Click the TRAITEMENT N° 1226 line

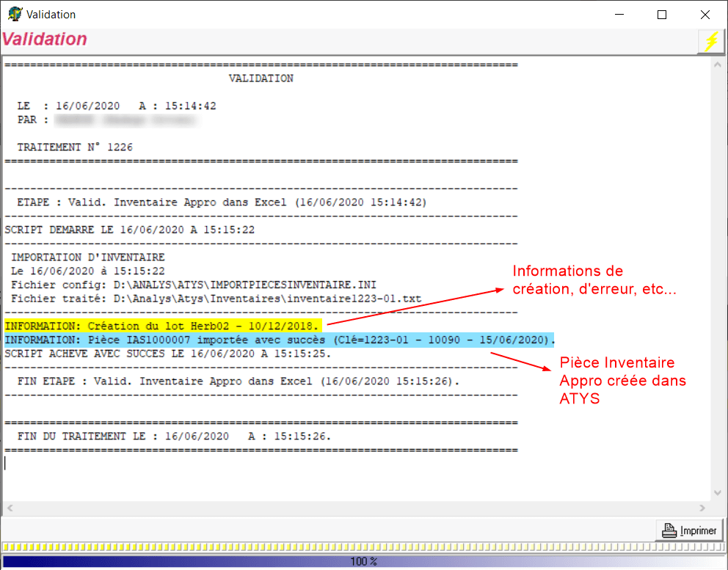75,147
